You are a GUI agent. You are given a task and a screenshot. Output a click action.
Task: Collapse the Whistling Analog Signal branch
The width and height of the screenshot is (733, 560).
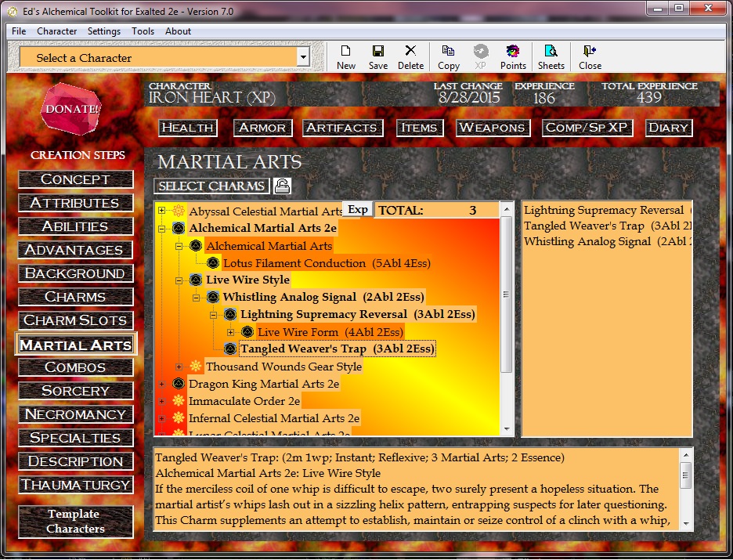coord(197,298)
